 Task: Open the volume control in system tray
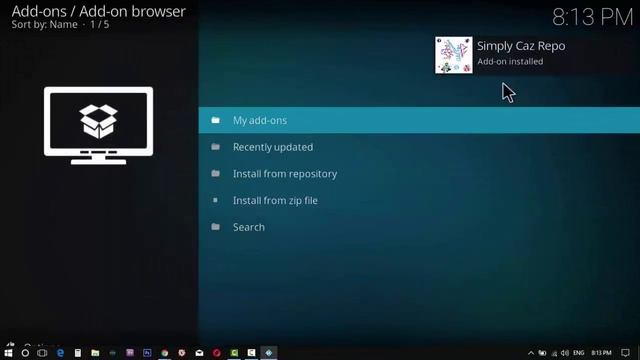click(x=565, y=353)
